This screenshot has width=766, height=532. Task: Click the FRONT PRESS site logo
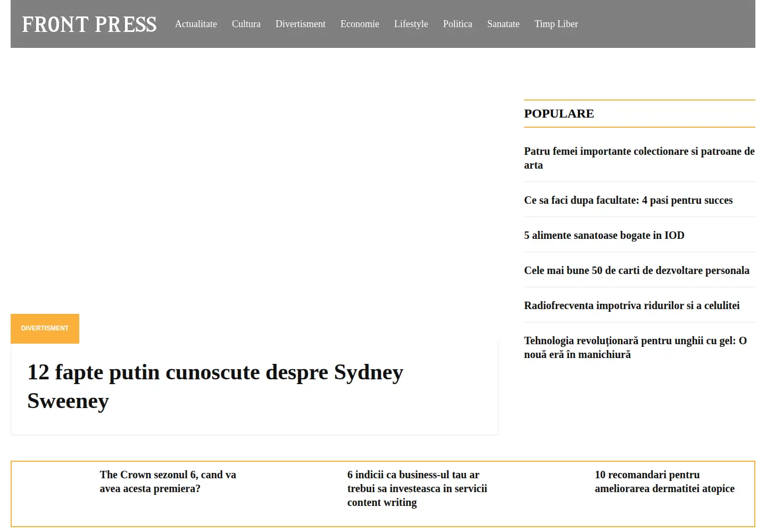[89, 24]
